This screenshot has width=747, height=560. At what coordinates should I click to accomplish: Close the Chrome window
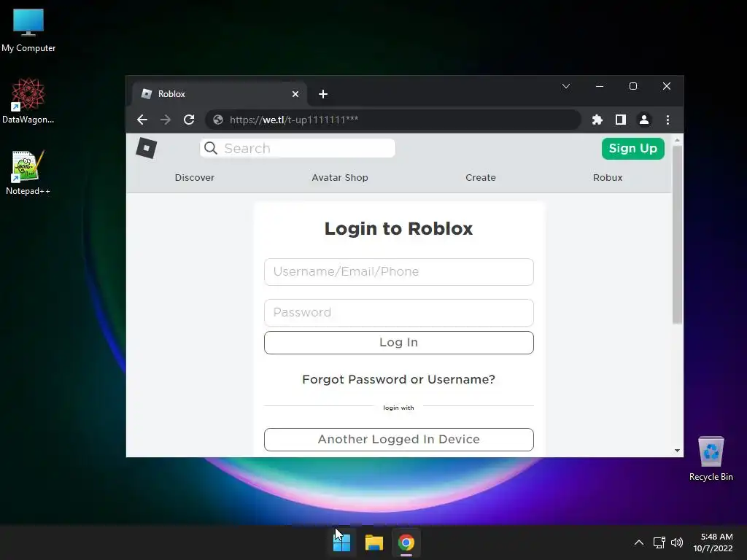[667, 86]
